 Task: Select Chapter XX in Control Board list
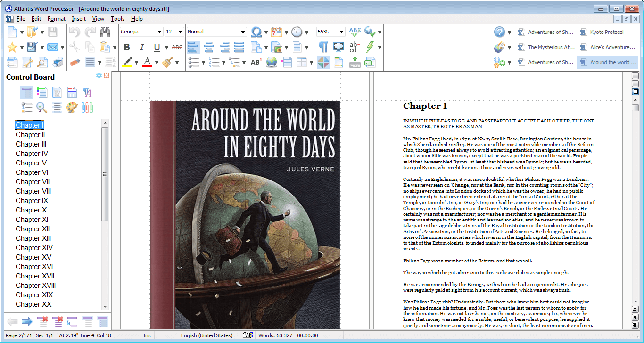pyautogui.click(x=33, y=304)
